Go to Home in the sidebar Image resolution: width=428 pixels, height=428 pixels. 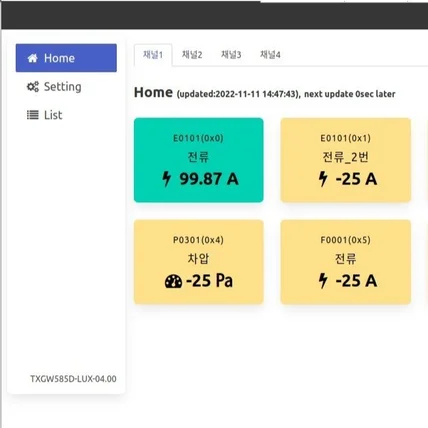[x=66, y=58]
